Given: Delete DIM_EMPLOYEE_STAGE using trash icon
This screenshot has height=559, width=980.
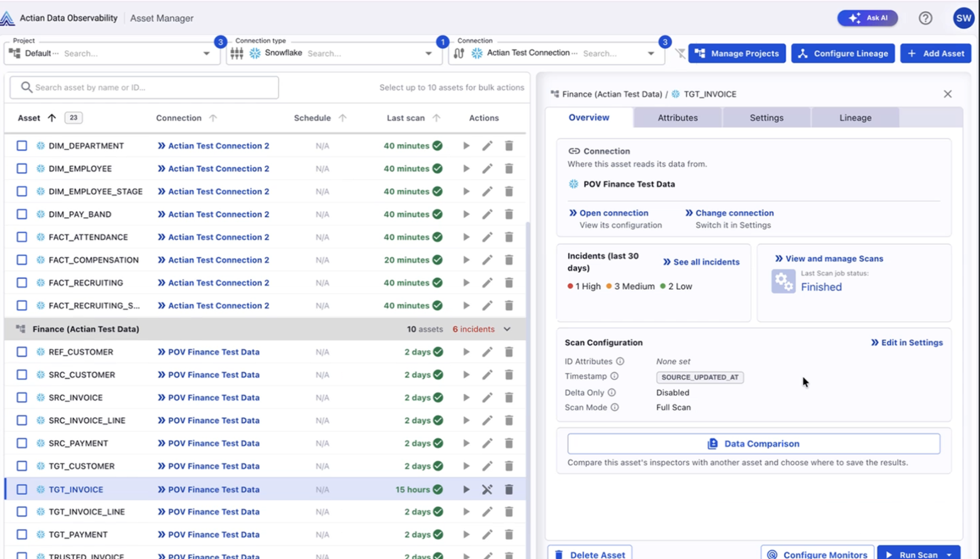Looking at the screenshot, I should click(x=509, y=192).
